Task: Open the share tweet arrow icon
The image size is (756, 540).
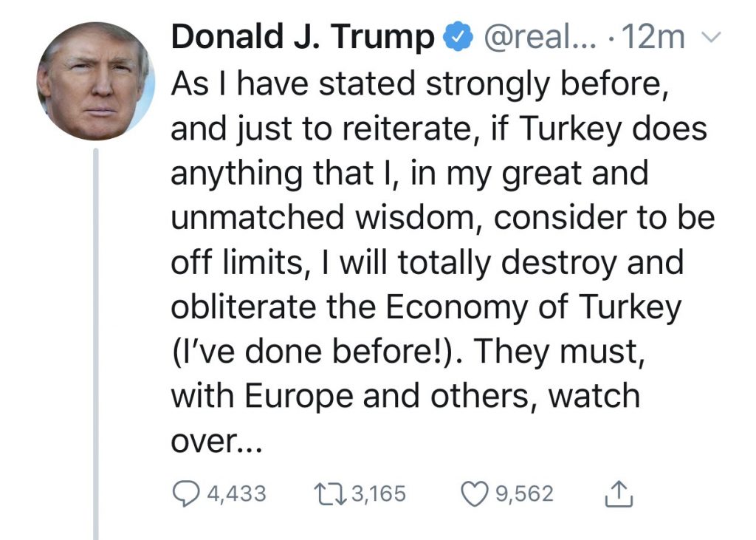Action: tap(619, 493)
